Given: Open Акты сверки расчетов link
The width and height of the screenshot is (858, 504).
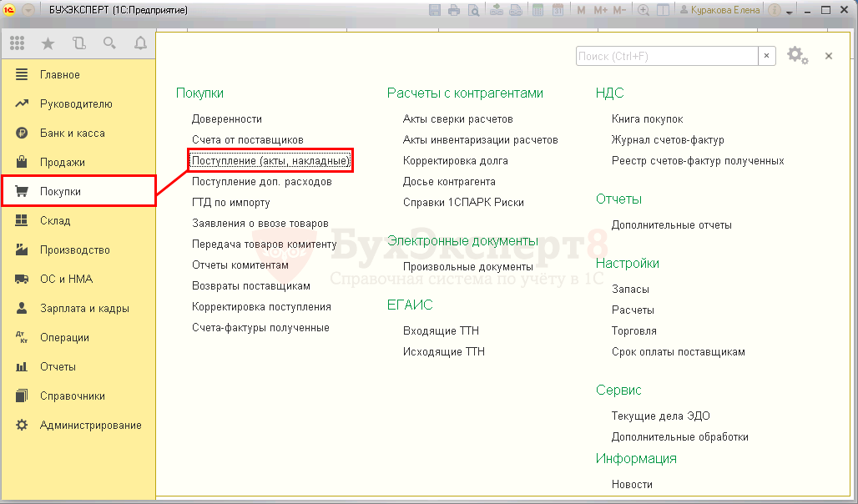Looking at the screenshot, I should click(457, 119).
